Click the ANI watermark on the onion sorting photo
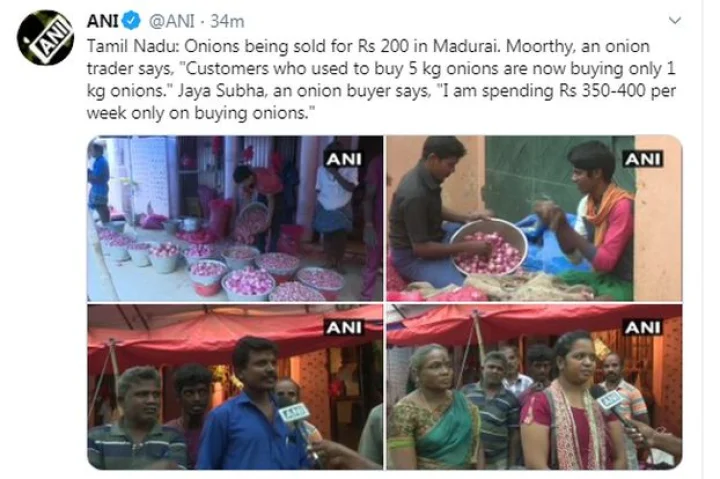 (x=643, y=159)
